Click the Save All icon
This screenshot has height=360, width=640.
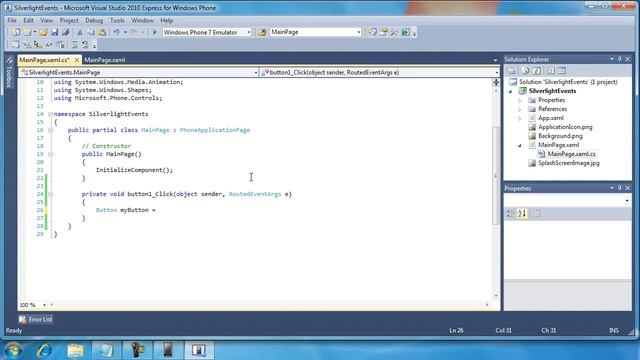pyautogui.click(x=65, y=32)
